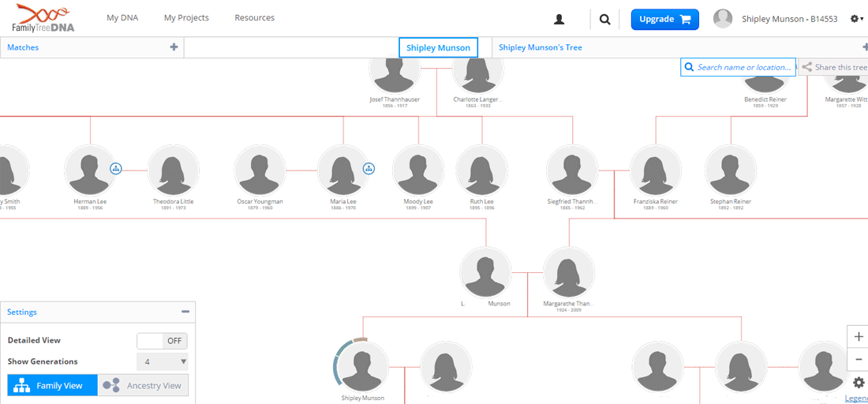The image size is (868, 404).
Task: Select Moody Lee's portrait
Action: [418, 170]
